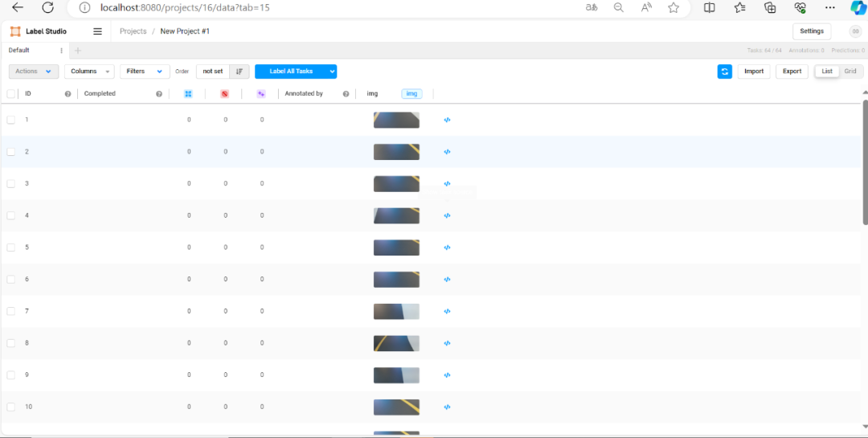Screen dimensions: 868x438
Task: Open the hamburger menu next to Label Studio
Action: tap(97, 31)
